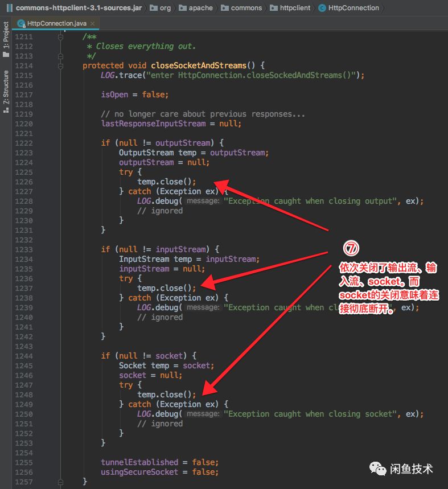Image resolution: width=448 pixels, height=489 pixels.
Task: Collapse the Javadoc comment at line 1211
Action: point(60,37)
